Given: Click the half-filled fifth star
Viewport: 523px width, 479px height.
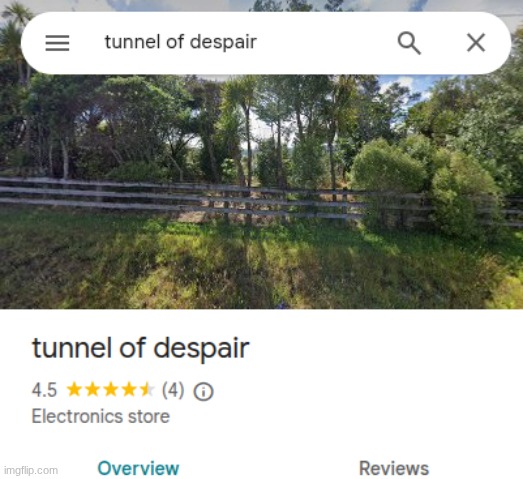Looking at the screenshot, I should pos(147,390).
